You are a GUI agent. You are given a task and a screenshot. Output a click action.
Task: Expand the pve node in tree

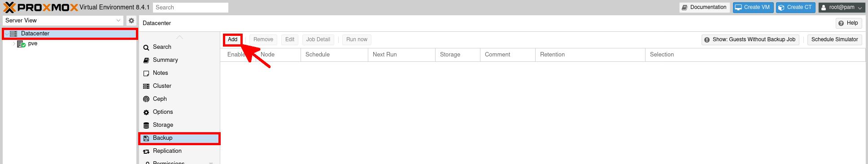[14, 44]
